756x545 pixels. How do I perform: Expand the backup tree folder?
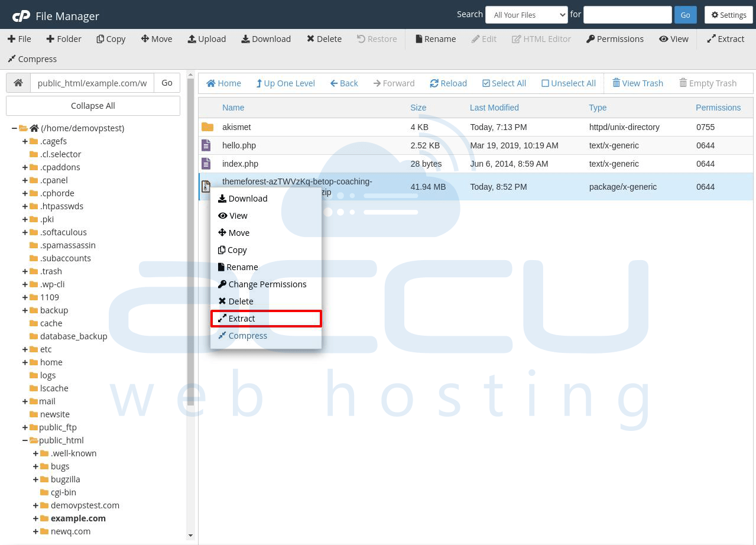[25, 310]
